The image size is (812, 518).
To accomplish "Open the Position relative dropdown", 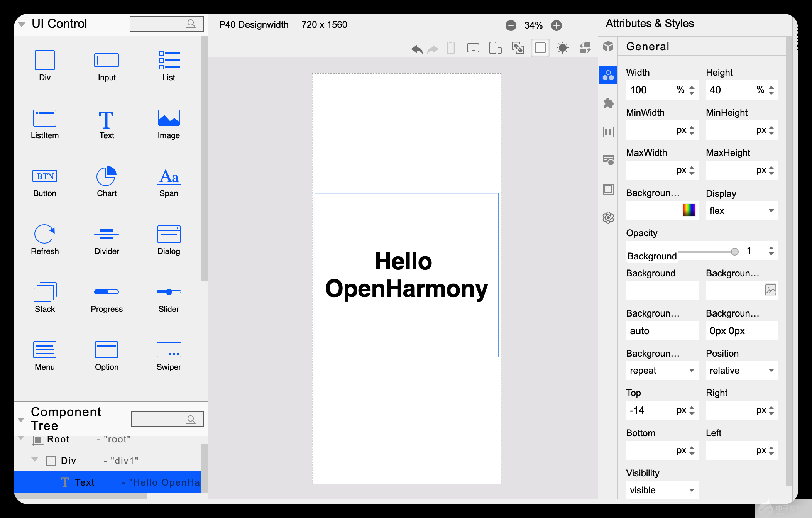I will tap(741, 371).
